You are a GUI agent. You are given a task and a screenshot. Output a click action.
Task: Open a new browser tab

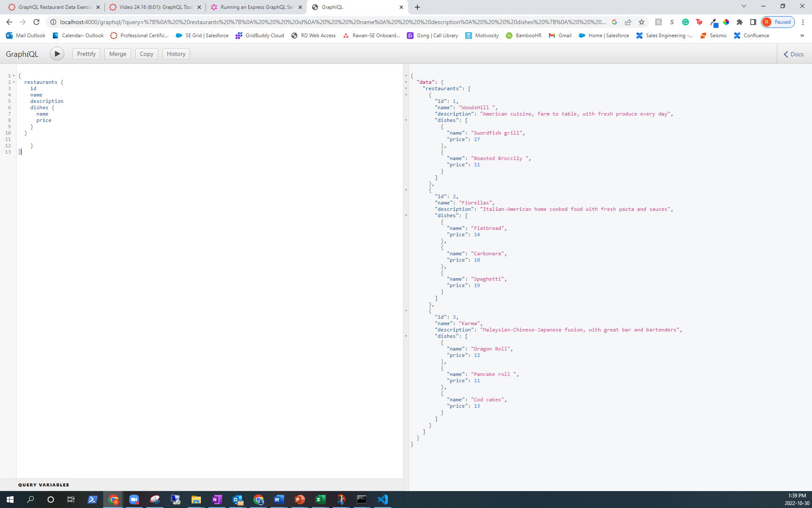click(x=417, y=7)
